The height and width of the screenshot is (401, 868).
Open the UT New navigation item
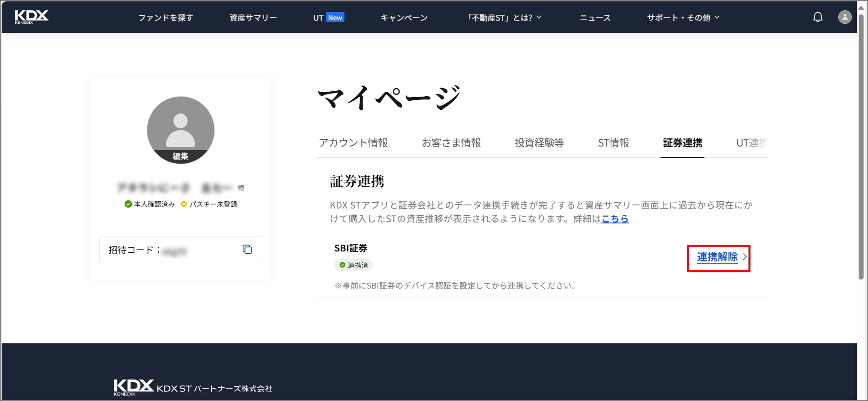pos(328,18)
